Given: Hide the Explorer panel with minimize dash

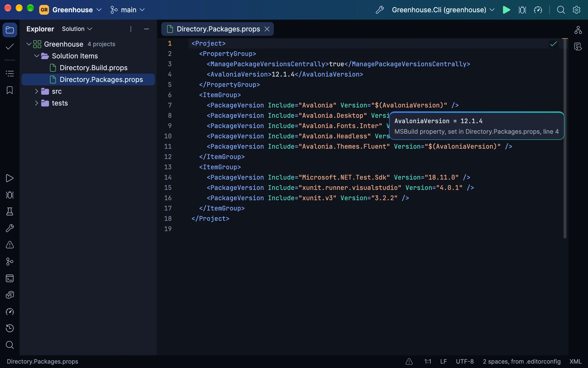Looking at the screenshot, I should pyautogui.click(x=147, y=29).
